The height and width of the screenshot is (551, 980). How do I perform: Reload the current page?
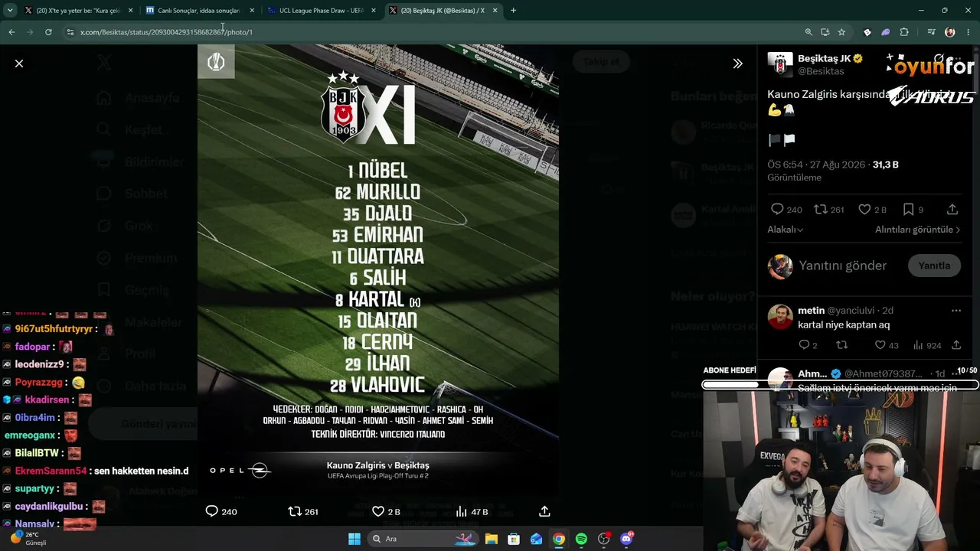(48, 32)
